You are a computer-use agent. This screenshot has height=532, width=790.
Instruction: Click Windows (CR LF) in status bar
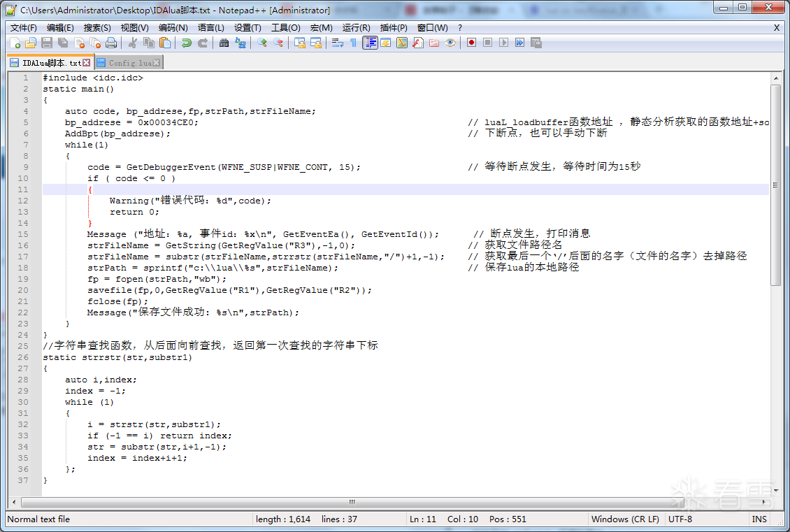tap(625, 519)
